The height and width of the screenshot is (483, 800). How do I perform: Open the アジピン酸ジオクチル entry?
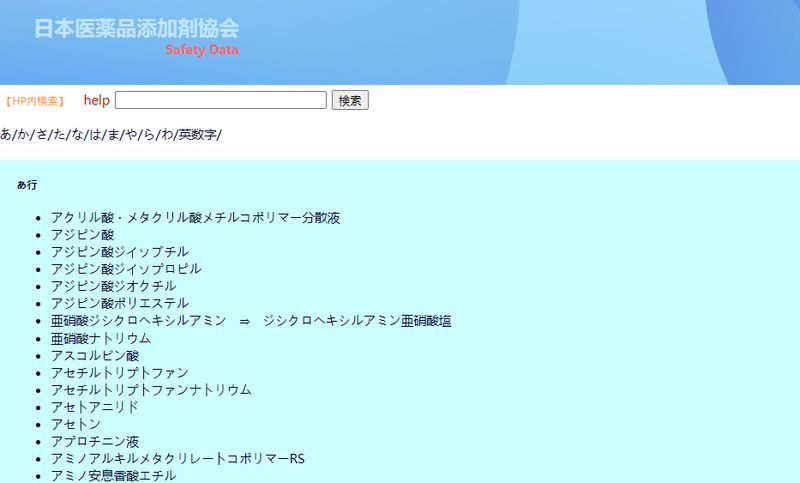pos(113,286)
